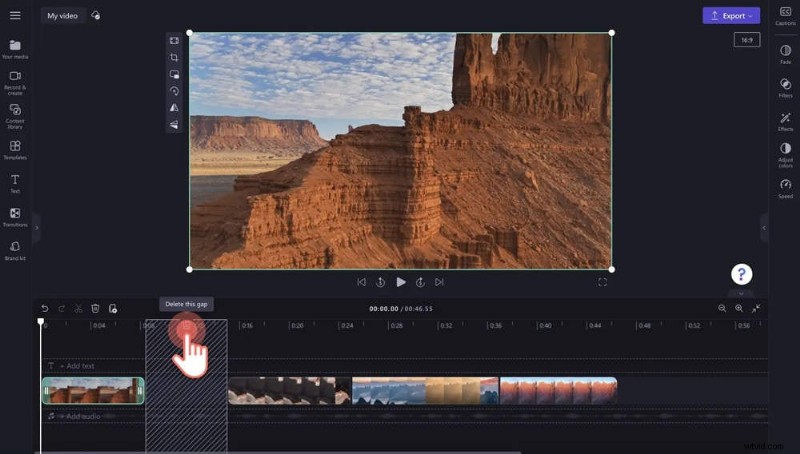Skip to the end of video

439,282
